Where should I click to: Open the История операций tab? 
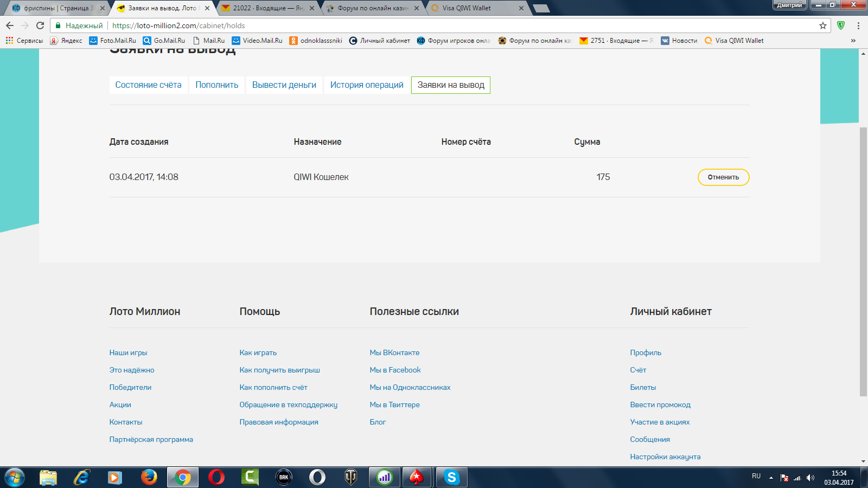pos(367,85)
